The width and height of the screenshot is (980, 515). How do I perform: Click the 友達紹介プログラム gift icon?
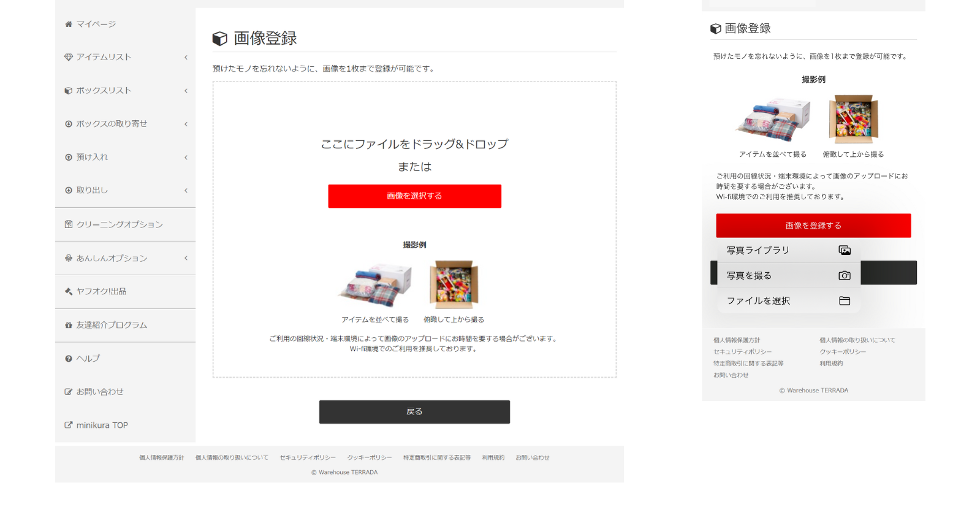[x=69, y=325]
